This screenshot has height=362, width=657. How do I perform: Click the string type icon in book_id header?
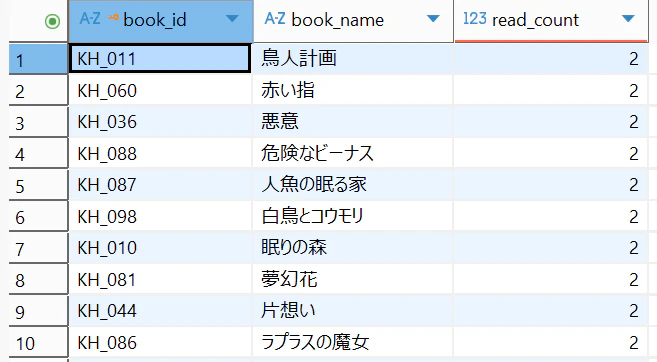(x=90, y=19)
